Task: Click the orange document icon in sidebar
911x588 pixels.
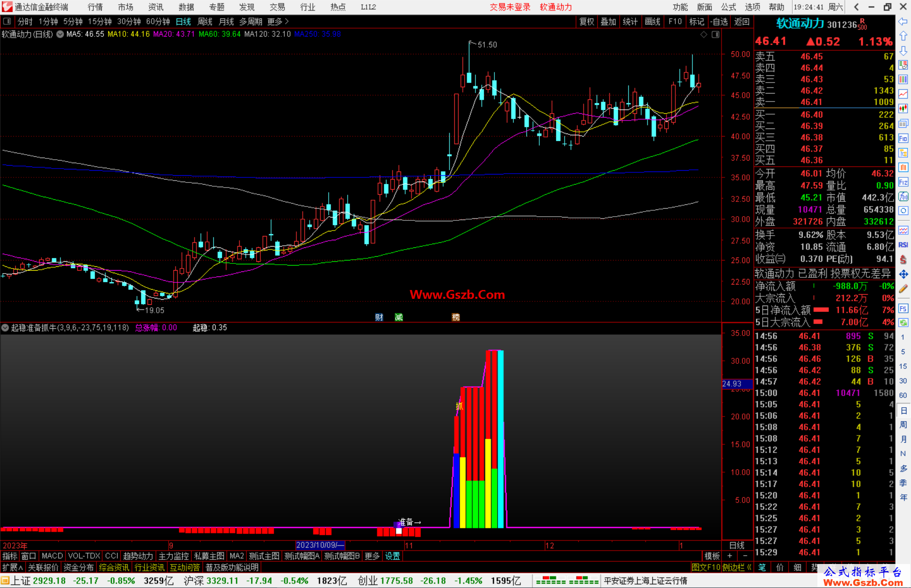Action: point(903,167)
